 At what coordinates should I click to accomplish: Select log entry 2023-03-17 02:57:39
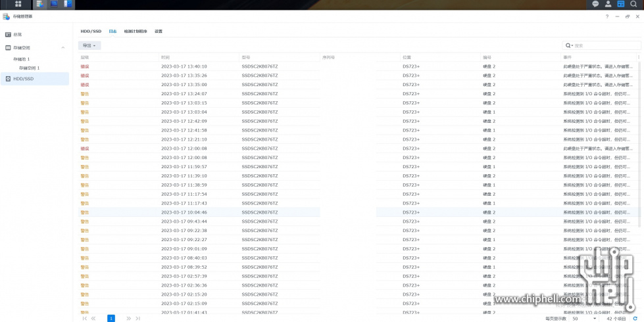(x=357, y=276)
